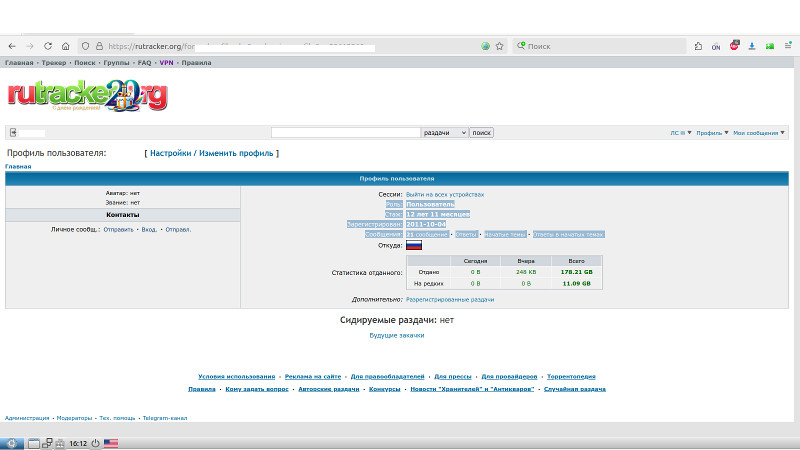The image size is (800, 450).
Task: Open the red adblock extension icon
Action: (734, 45)
